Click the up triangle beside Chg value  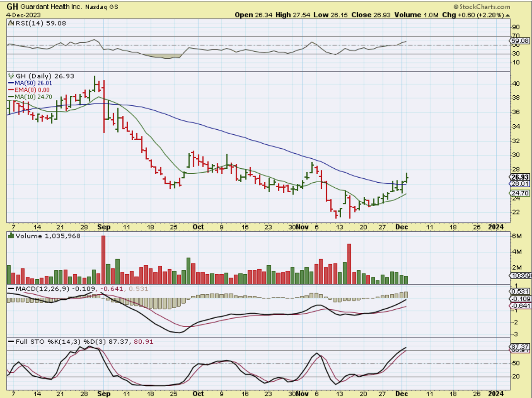tap(508, 15)
